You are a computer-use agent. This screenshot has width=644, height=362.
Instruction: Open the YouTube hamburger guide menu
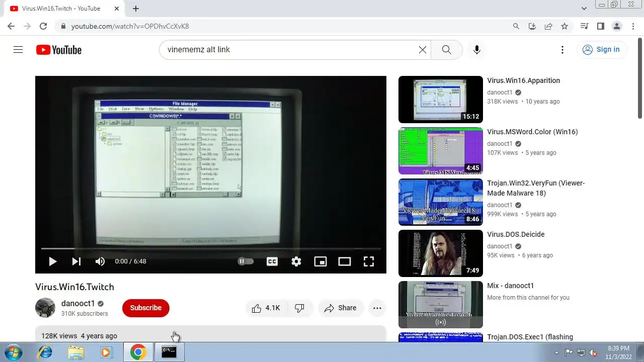pyautogui.click(x=18, y=50)
